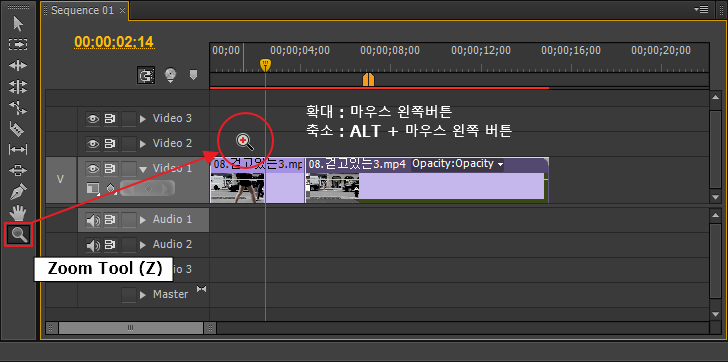Expand the Audio 2 track
This screenshot has height=362, width=728.
(x=143, y=245)
